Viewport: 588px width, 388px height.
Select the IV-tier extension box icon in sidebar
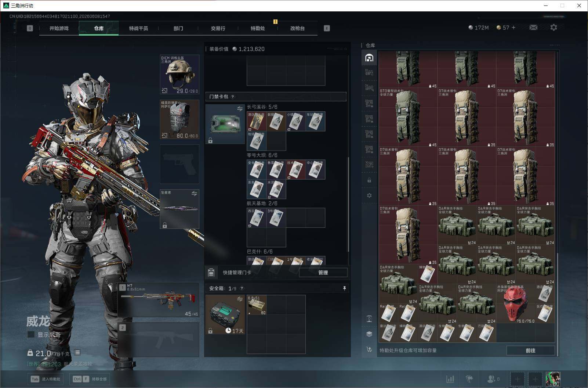(369, 88)
